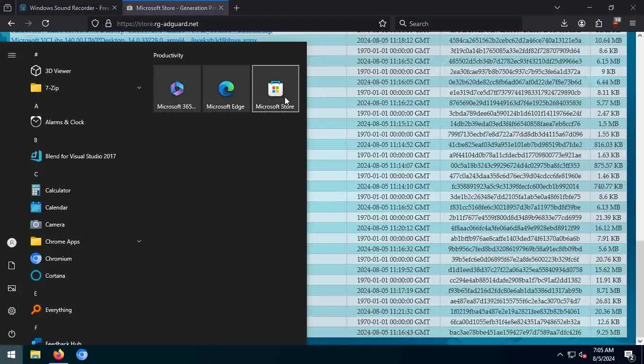Screen dimensions: 644x364
Task: Switch to Windows Sound Recorder tab
Action: tap(68, 8)
